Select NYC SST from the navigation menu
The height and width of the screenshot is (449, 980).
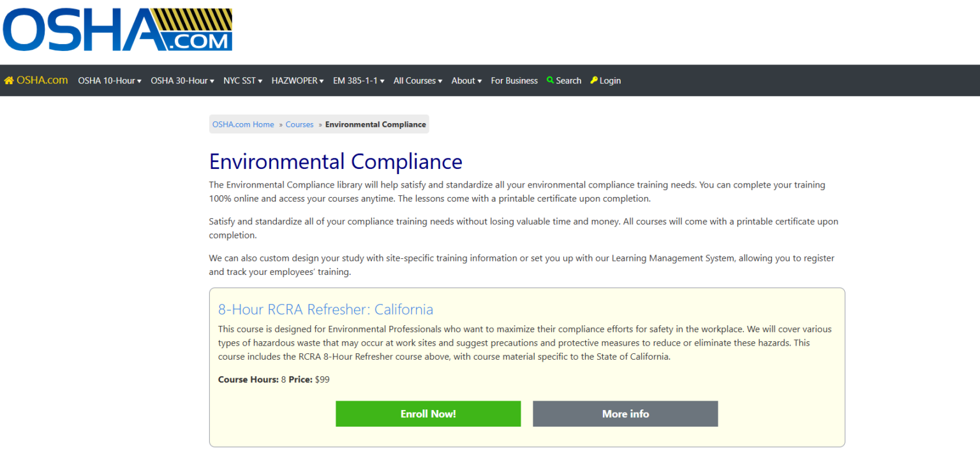pos(242,80)
